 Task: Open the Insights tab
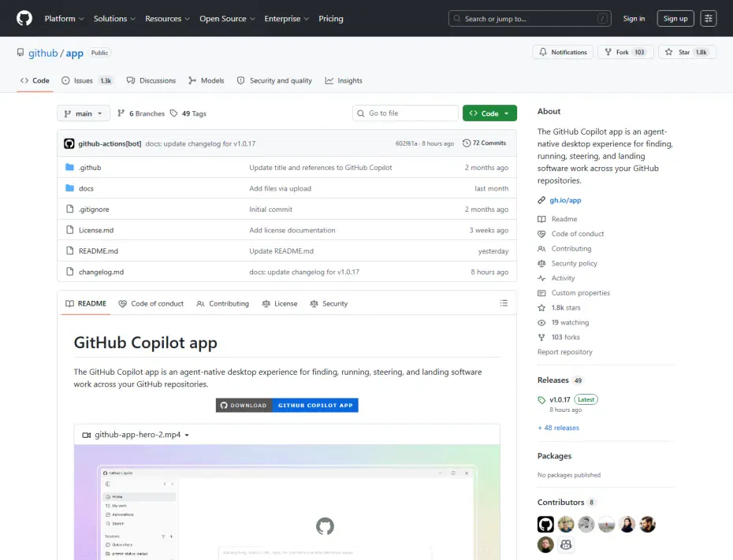344,80
